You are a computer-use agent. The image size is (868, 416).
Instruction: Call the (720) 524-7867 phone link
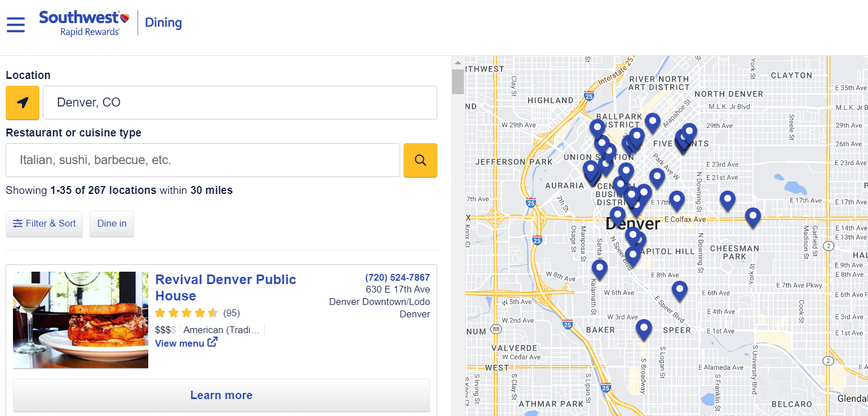[x=397, y=277]
